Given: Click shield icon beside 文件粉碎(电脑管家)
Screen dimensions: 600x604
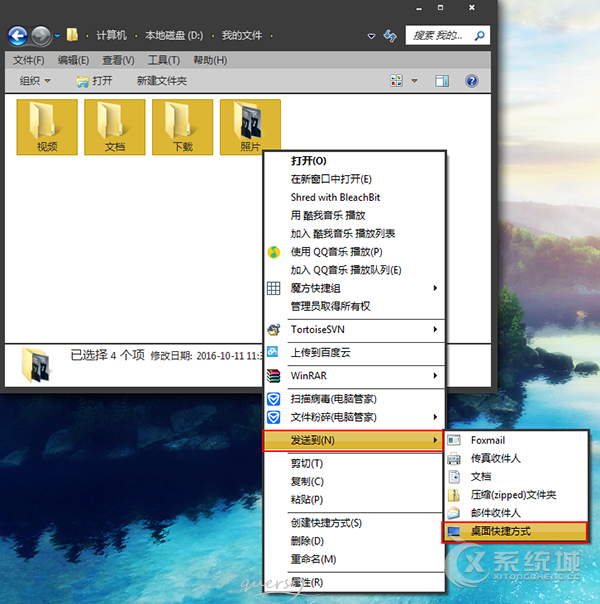Looking at the screenshot, I should [274, 417].
